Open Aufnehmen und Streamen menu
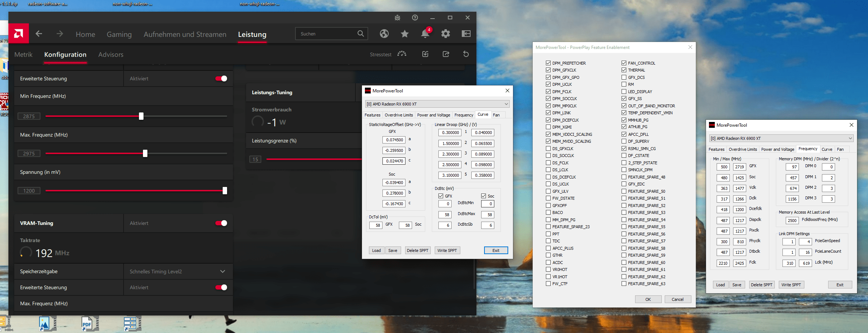The image size is (868, 333). coord(185,34)
